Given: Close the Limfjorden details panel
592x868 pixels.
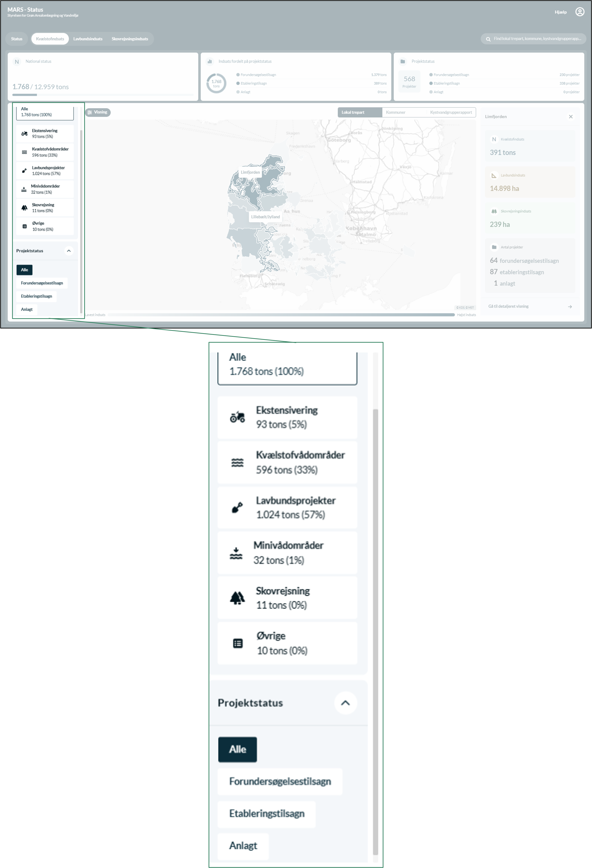Looking at the screenshot, I should [571, 117].
